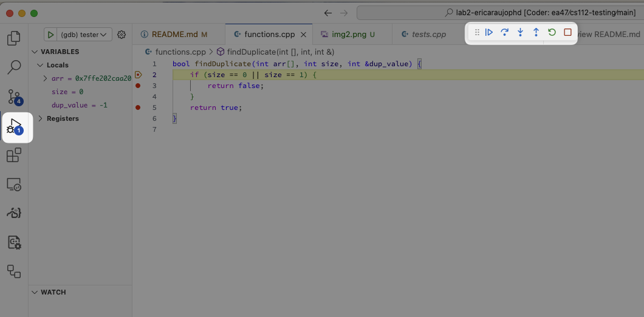Screen dimensions: 644x317
Task: Stop the debugger with the red square
Action: (x=567, y=33)
